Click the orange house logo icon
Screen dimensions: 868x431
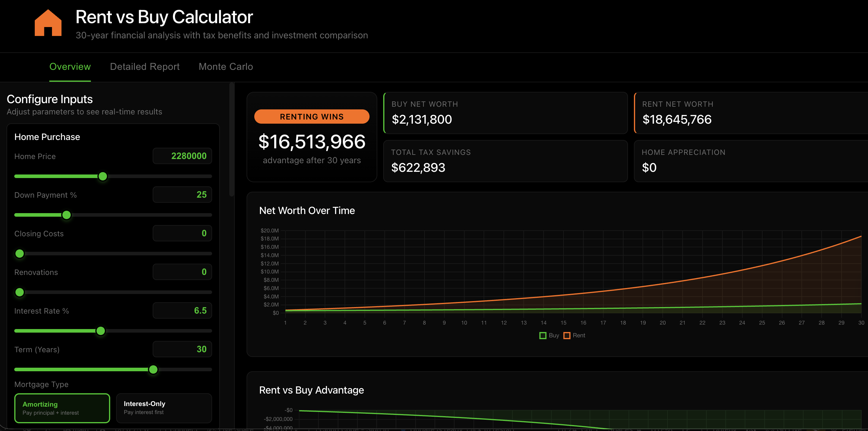48,23
